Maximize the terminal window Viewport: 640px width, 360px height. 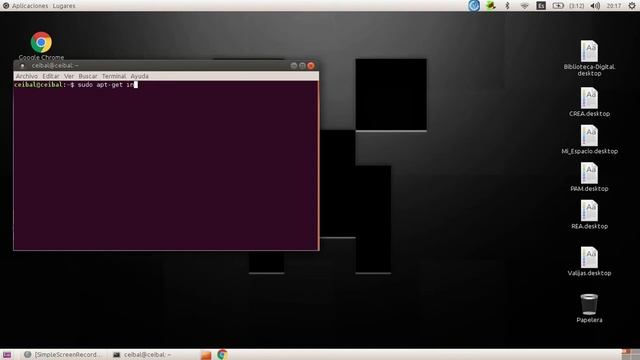302,66
